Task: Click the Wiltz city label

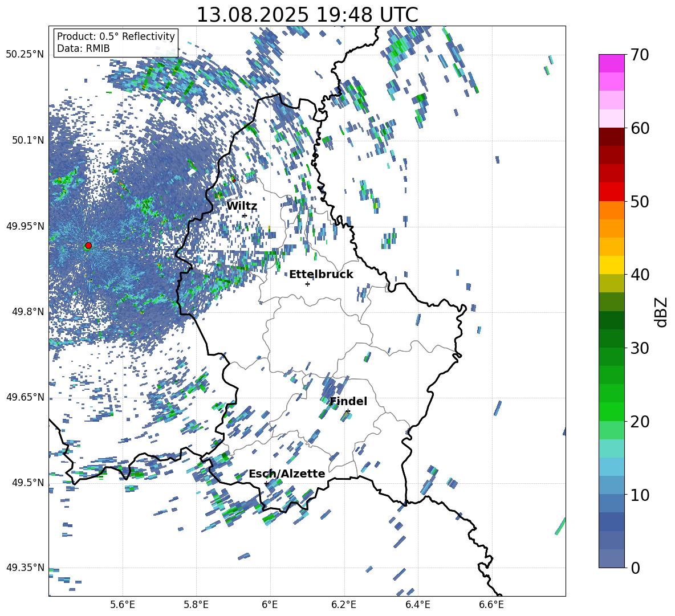Action: (x=242, y=206)
